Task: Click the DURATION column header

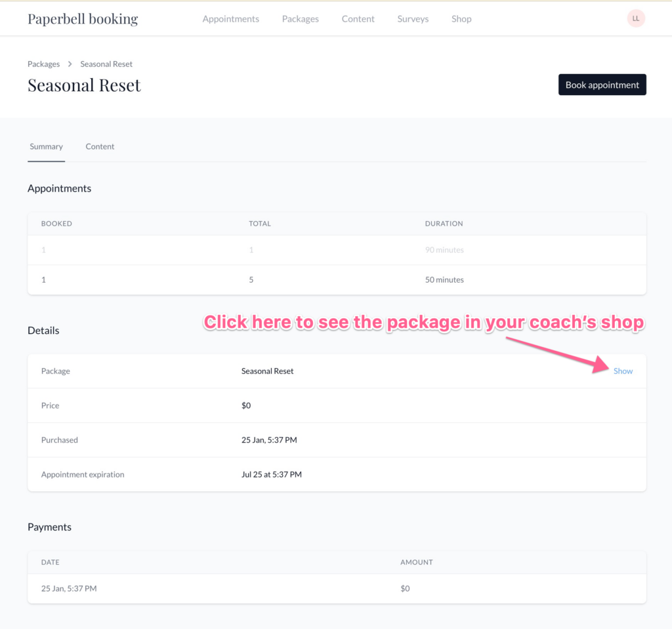Action: (444, 224)
